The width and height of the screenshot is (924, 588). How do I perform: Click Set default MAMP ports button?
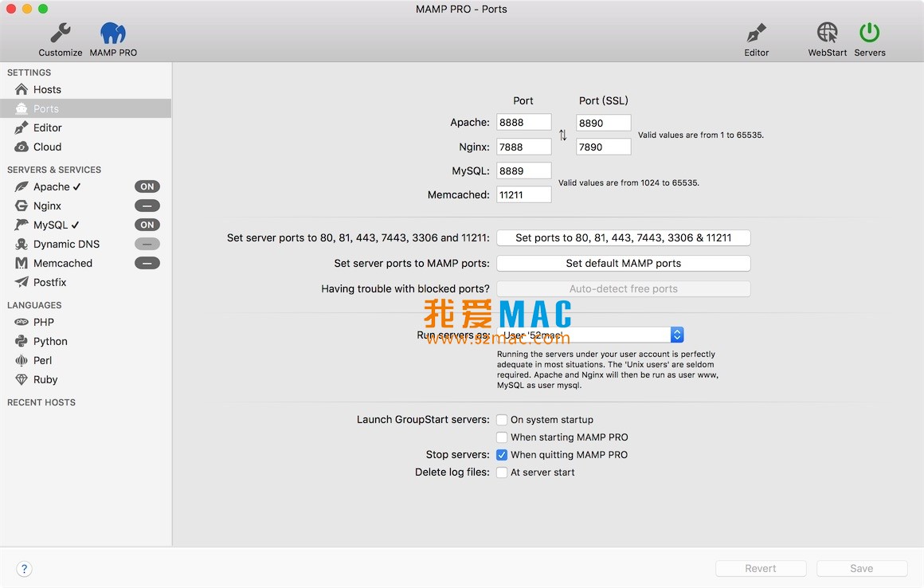[x=624, y=264]
